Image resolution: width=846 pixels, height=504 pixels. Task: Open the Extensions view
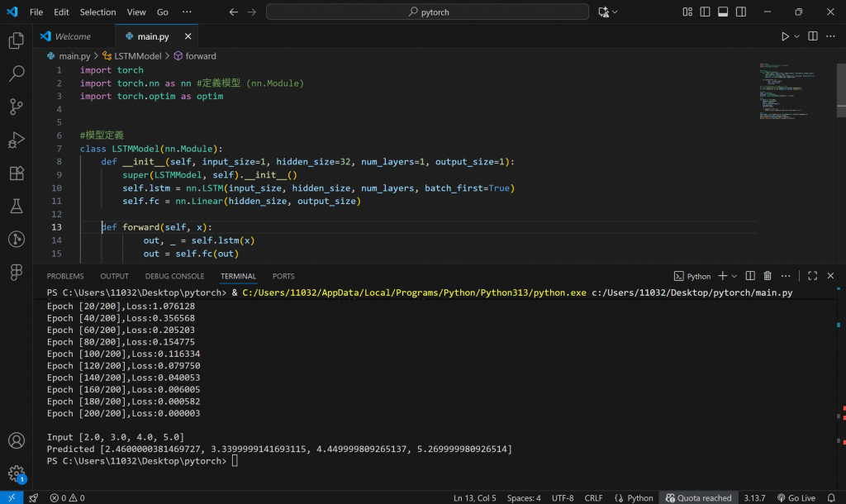pos(16,173)
